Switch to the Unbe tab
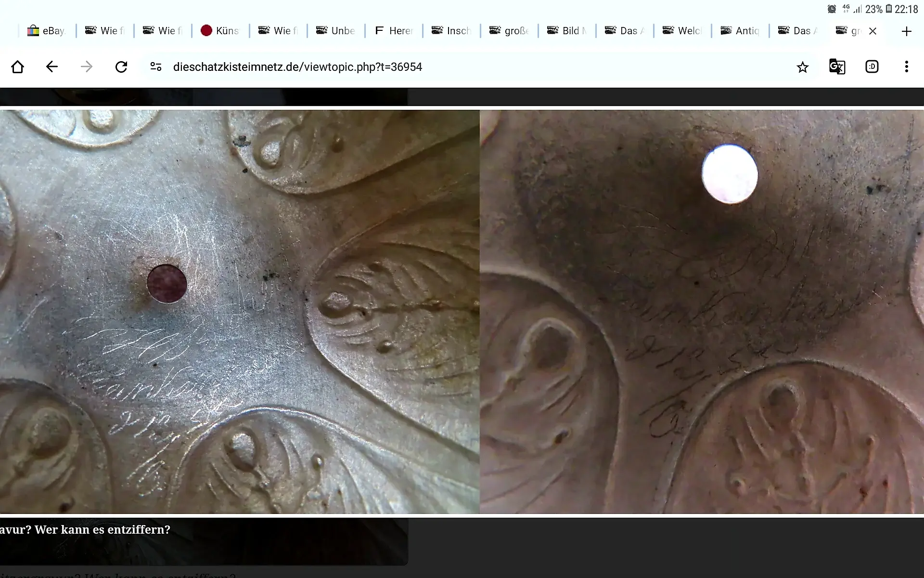Image resolution: width=924 pixels, height=578 pixels. (336, 31)
